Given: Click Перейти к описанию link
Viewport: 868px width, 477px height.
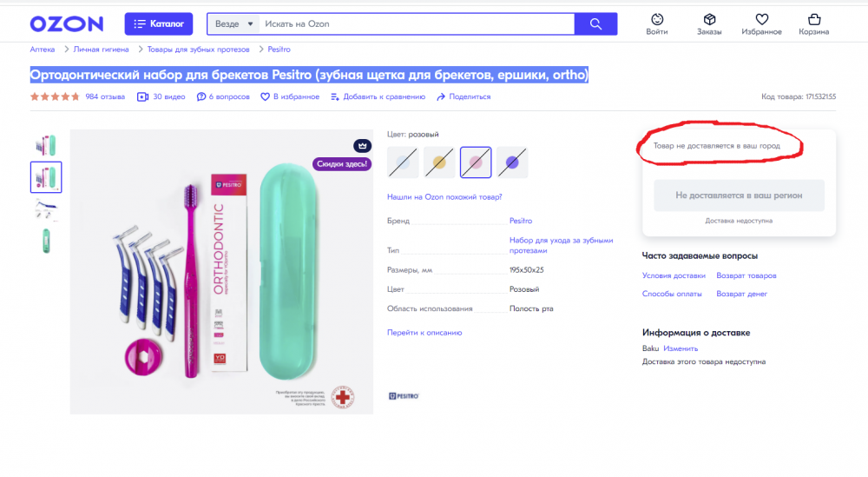Looking at the screenshot, I should 424,332.
